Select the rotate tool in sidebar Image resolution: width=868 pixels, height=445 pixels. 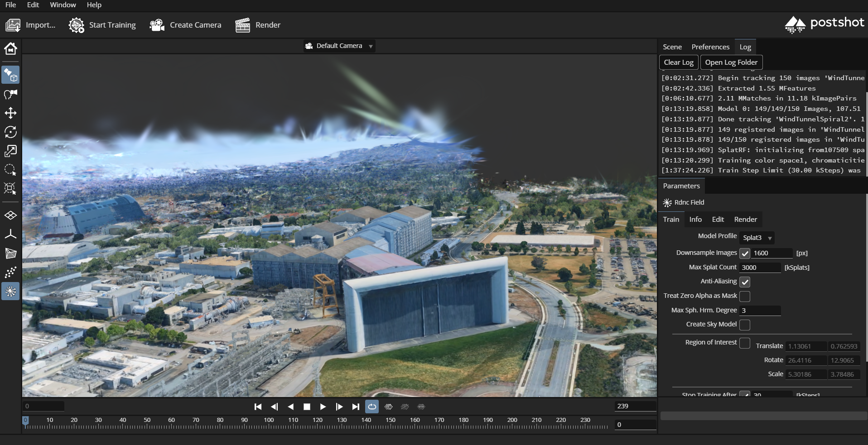coord(10,132)
